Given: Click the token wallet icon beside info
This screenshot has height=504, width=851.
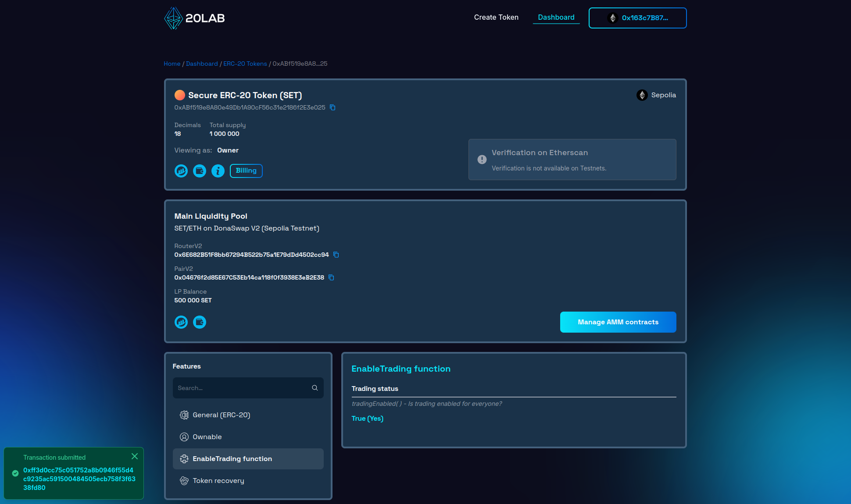Looking at the screenshot, I should pos(200,171).
